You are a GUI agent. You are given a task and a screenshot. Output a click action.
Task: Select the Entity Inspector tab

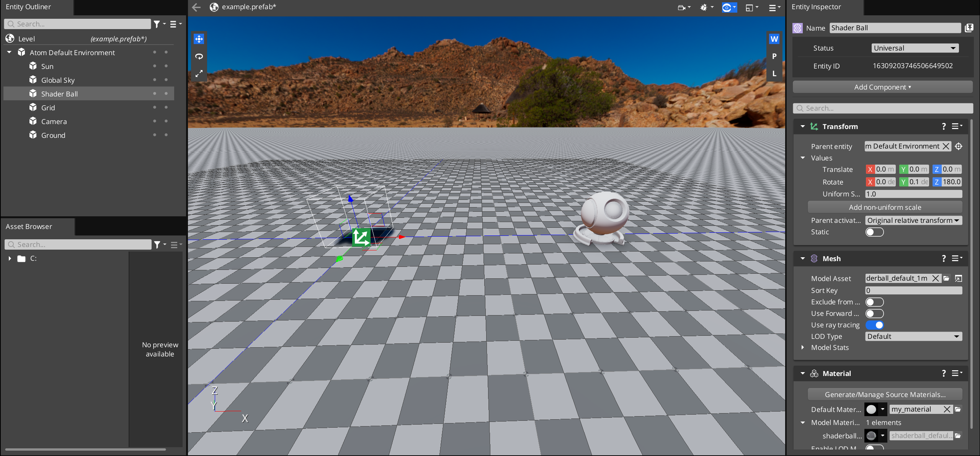816,7
